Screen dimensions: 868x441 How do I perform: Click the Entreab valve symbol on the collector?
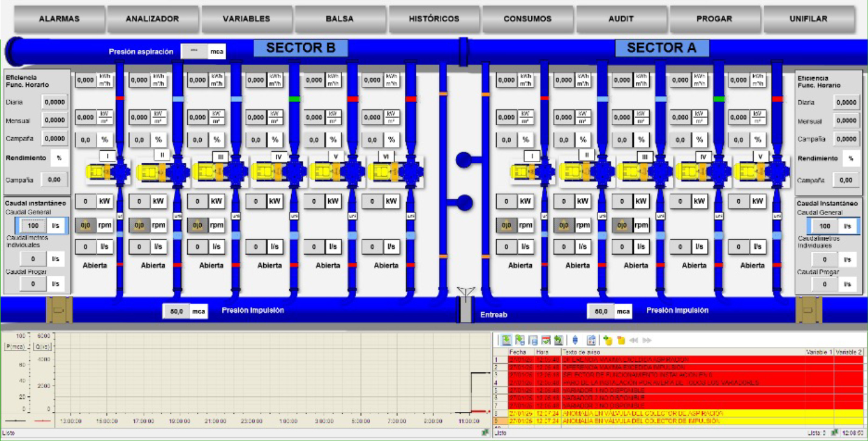tap(465, 307)
